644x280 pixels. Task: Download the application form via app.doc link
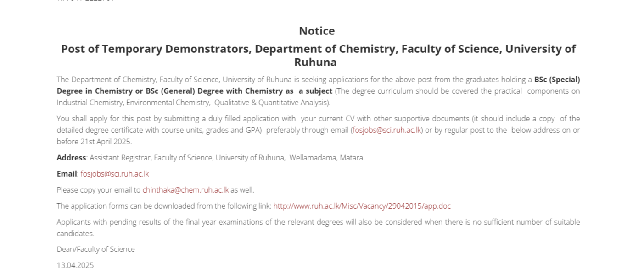362,206
